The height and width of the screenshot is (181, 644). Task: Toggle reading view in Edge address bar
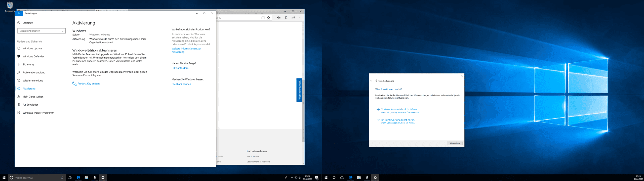[263, 18]
